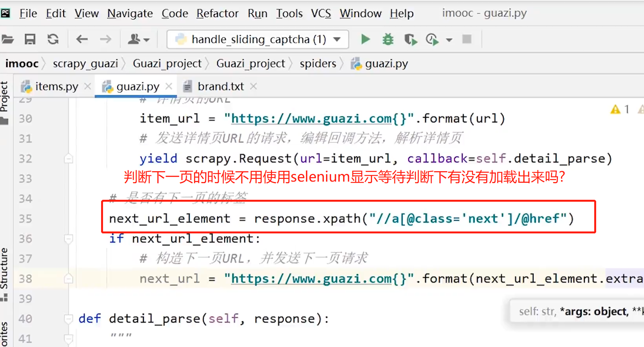The width and height of the screenshot is (644, 347).
Task: Click 'scrapy.Request' on line 32
Action: tap(238, 158)
